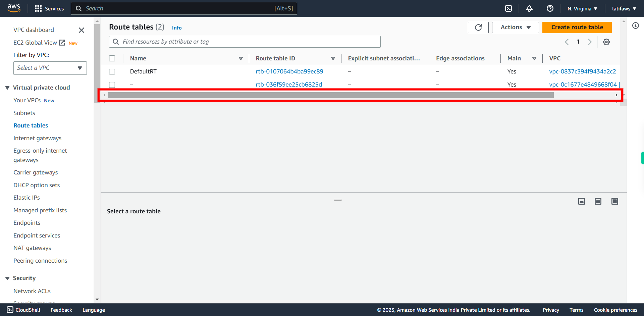Sort by Route table ID arrow
The image size is (644, 316).
(333, 58)
